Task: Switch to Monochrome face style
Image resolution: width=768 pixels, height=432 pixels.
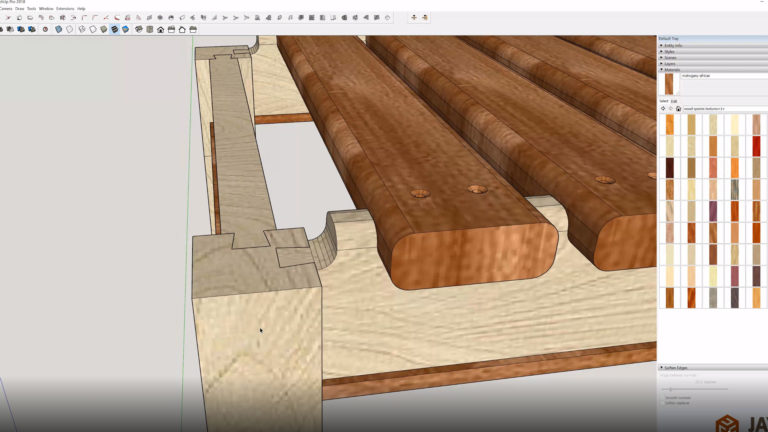Action: [x=125, y=29]
